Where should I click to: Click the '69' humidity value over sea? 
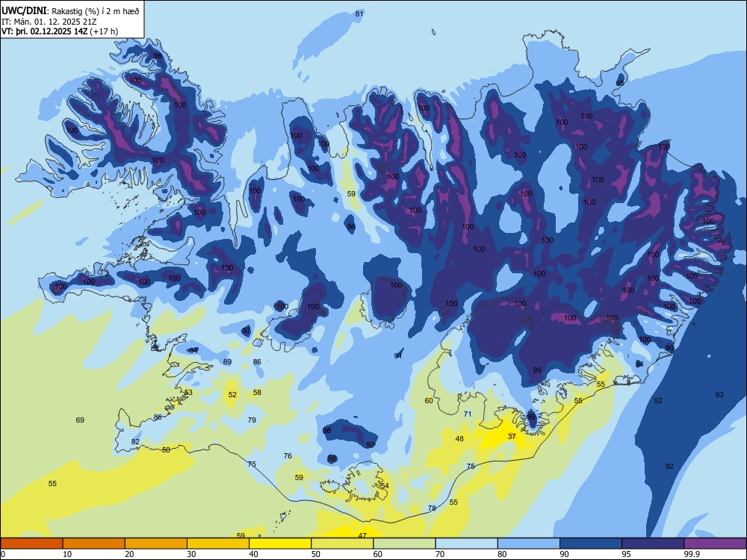(x=80, y=420)
